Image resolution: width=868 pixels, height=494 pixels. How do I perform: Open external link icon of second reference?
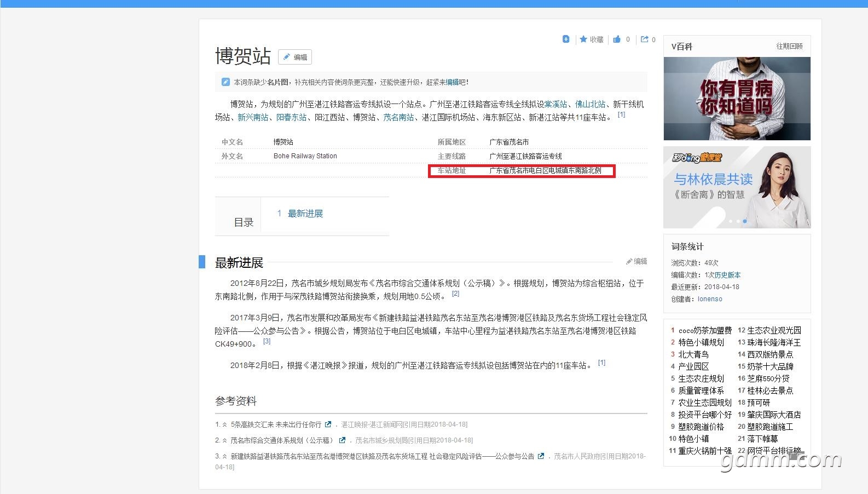(x=342, y=440)
